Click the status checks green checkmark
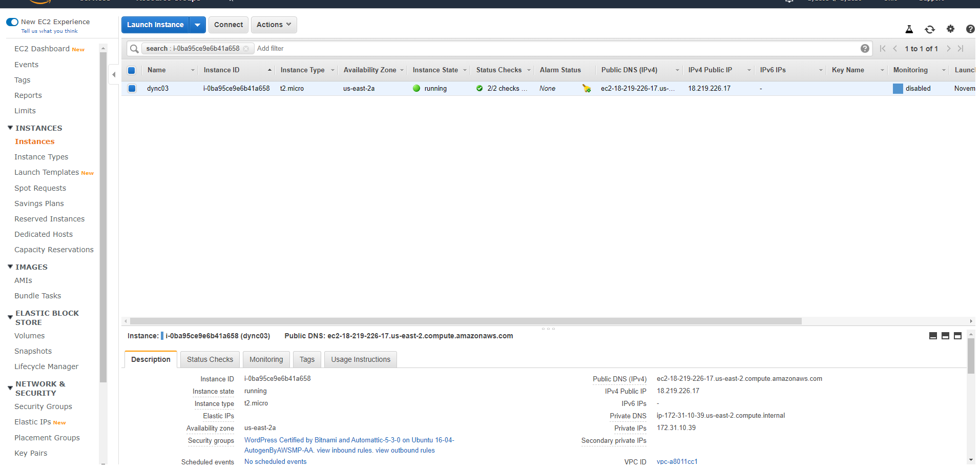The height and width of the screenshot is (469, 980). click(x=479, y=89)
